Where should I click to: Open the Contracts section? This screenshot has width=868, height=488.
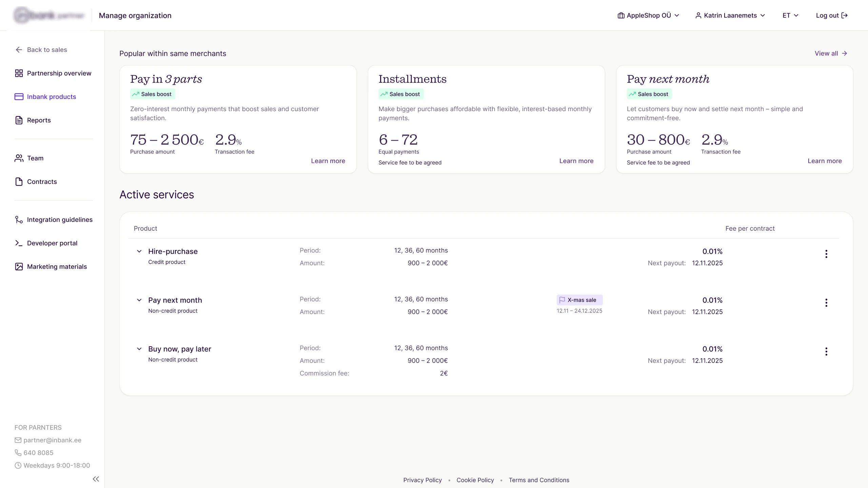coord(36,182)
